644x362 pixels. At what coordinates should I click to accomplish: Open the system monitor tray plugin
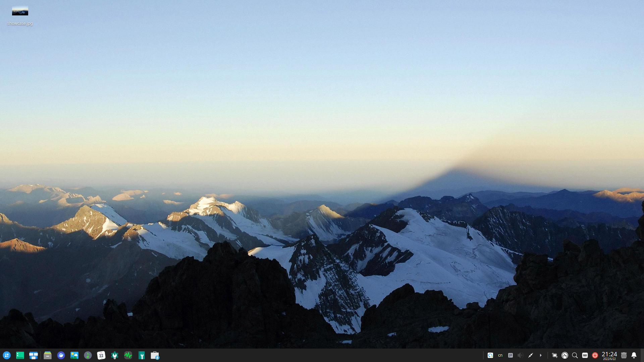point(565,355)
